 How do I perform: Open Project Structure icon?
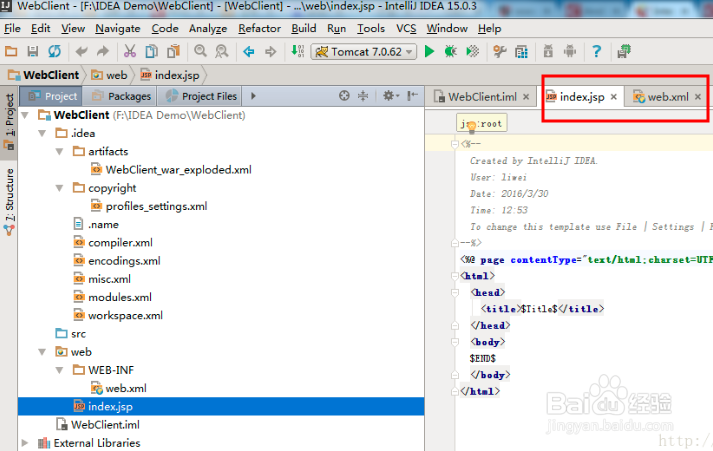(x=522, y=51)
